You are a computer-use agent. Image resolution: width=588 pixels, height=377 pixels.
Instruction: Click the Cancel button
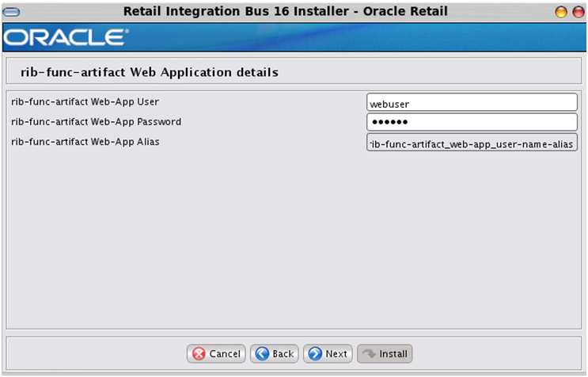(216, 353)
